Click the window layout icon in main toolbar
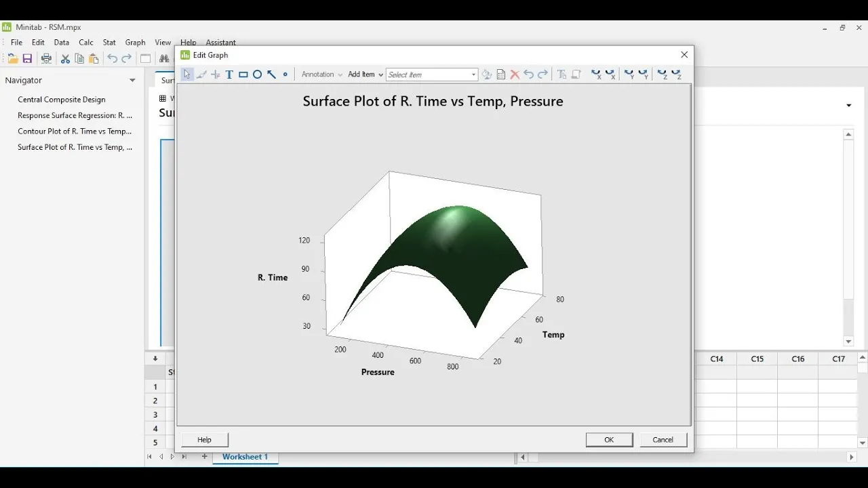Viewport: 868px width, 488px height. coord(145,59)
